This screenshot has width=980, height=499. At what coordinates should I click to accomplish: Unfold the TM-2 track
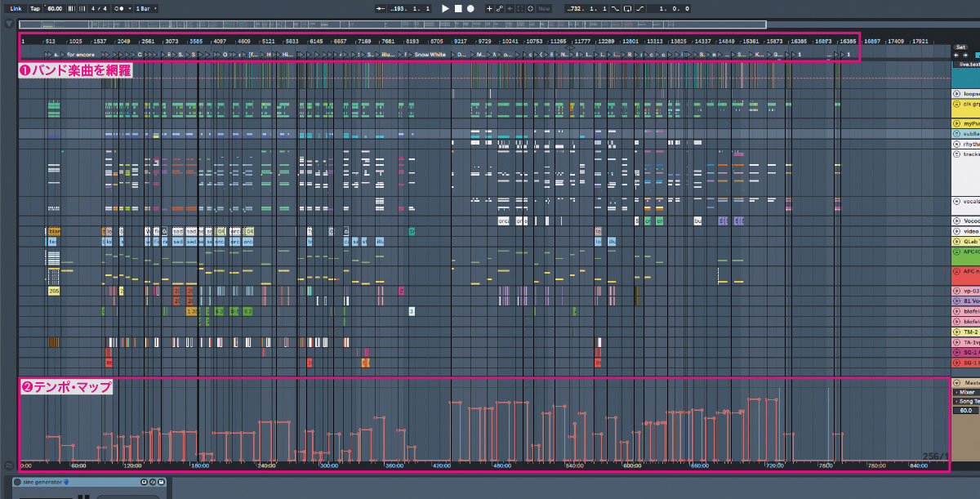957,332
